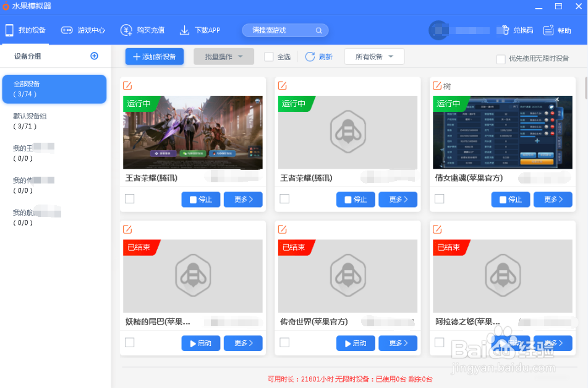Edit name of second 王者荣耀 device card
This screenshot has width=588, height=388.
click(x=283, y=85)
